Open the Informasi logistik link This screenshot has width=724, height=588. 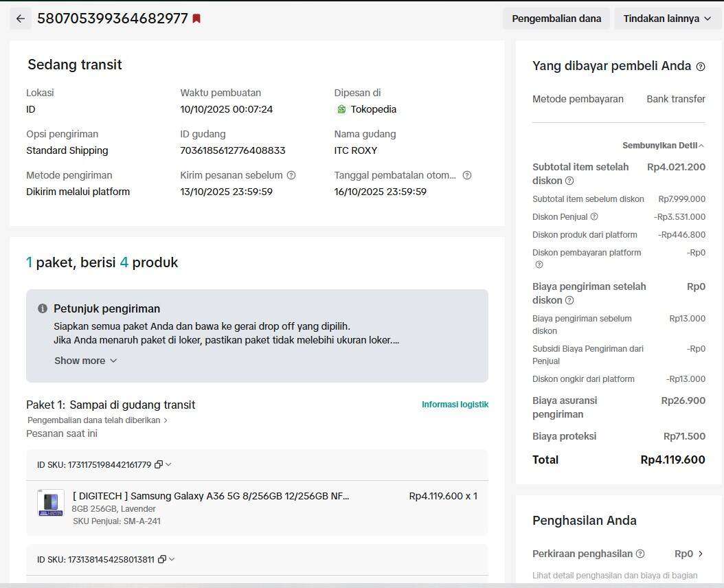point(455,405)
